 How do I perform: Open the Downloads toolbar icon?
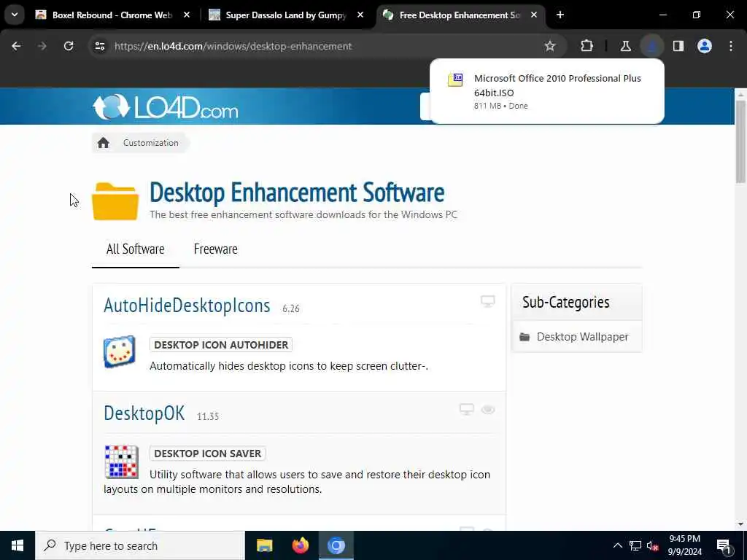pos(651,46)
